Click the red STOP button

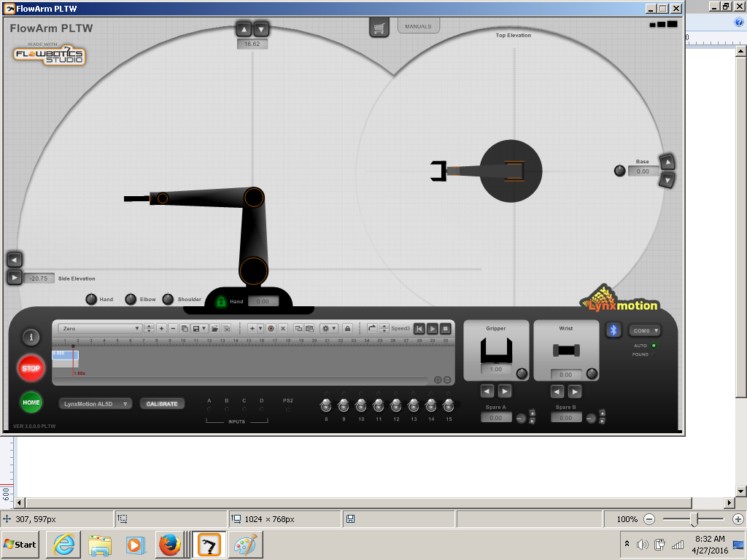[31, 368]
